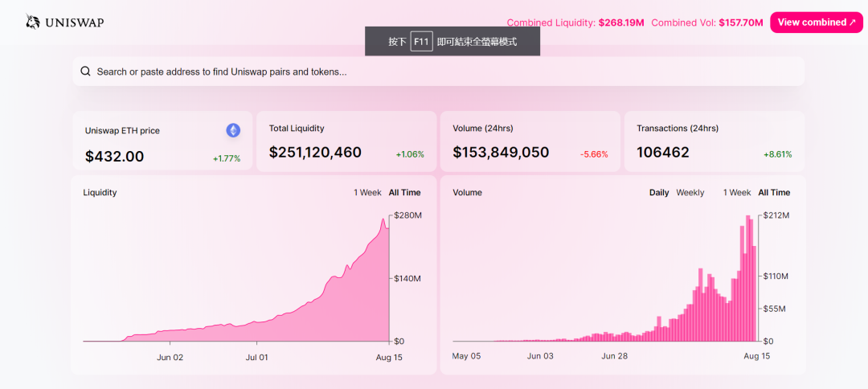This screenshot has height=389, width=868.
Task: Click the -5.66% volume change
Action: click(594, 154)
